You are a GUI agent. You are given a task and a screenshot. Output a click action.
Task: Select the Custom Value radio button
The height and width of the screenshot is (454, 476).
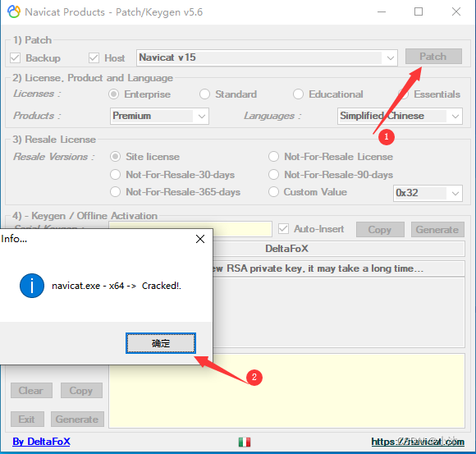(273, 192)
